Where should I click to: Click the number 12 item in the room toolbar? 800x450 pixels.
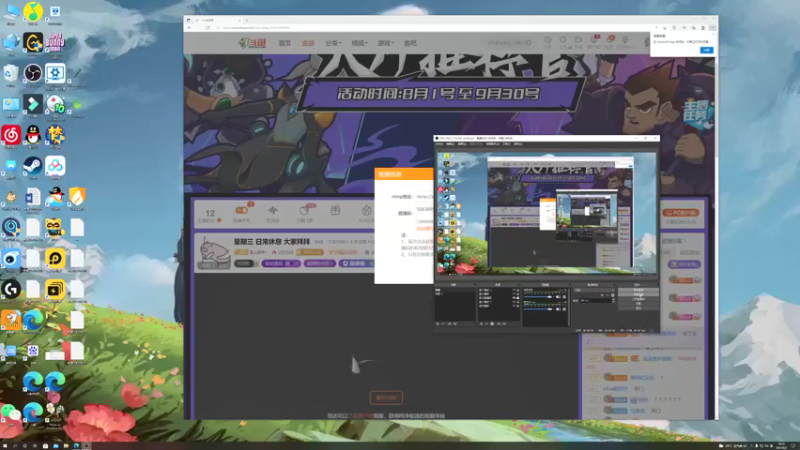coord(210,215)
